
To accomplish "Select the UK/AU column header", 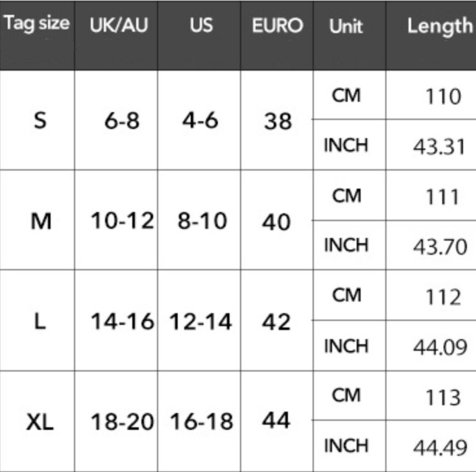I will tap(119, 25).
